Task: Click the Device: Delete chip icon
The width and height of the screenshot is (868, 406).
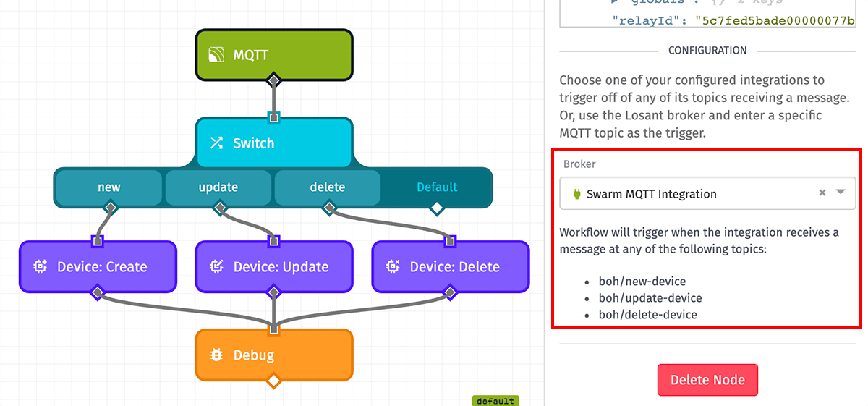Action: [393, 267]
